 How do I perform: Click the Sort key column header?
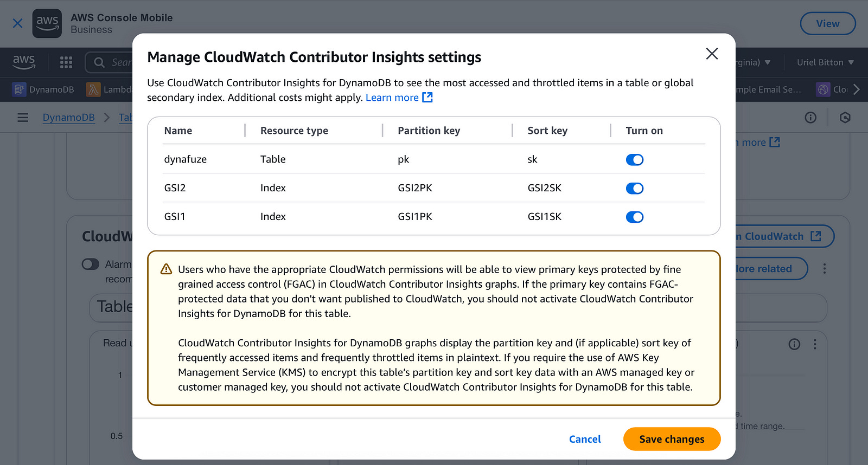click(547, 131)
